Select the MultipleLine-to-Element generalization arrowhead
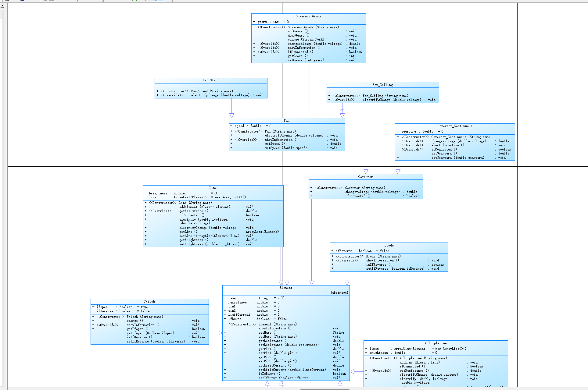This screenshot has width=588, height=390. coord(352,371)
